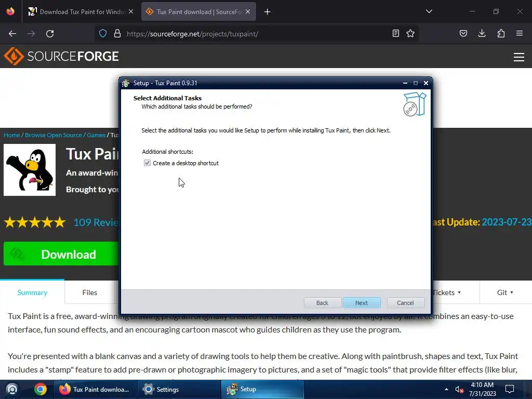
Task: List all tabs dropdown arrow
Action: pyautogui.click(x=429, y=11)
